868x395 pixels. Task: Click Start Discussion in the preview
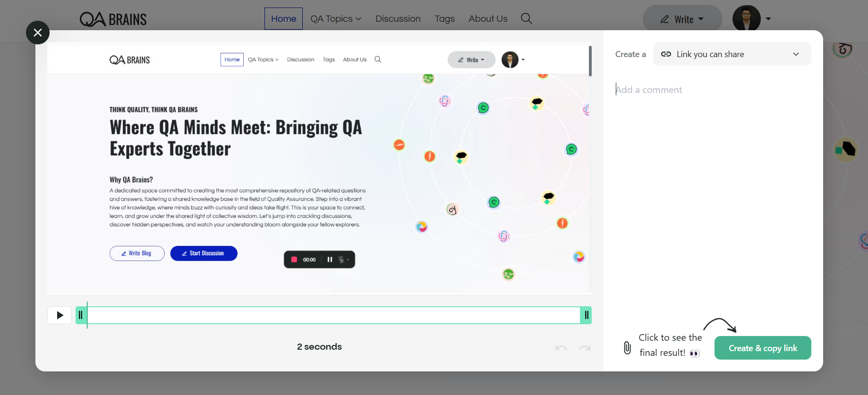point(204,253)
